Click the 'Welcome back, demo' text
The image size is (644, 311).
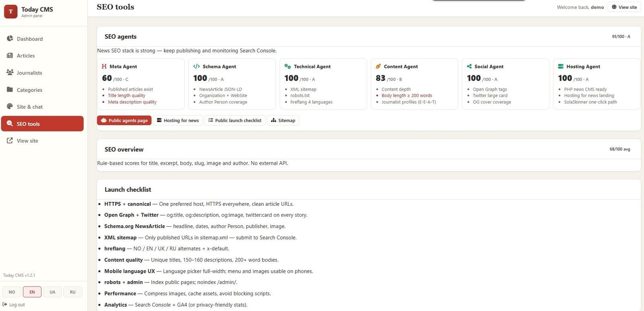[580, 7]
